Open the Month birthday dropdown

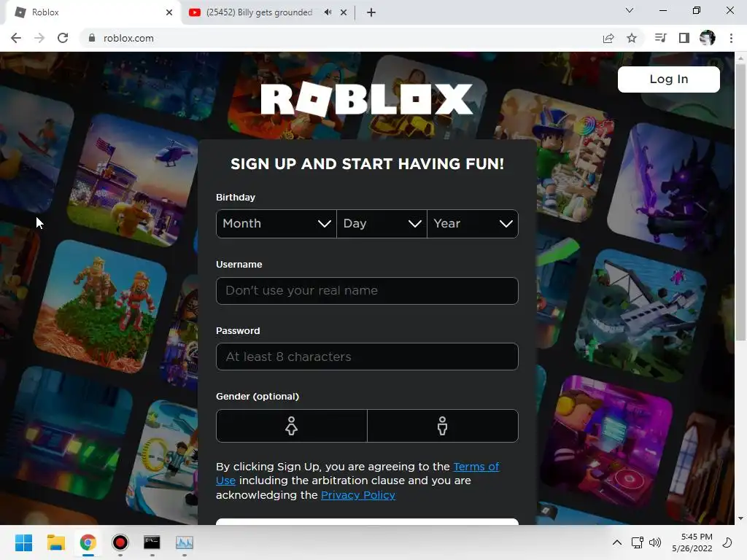[x=276, y=223]
